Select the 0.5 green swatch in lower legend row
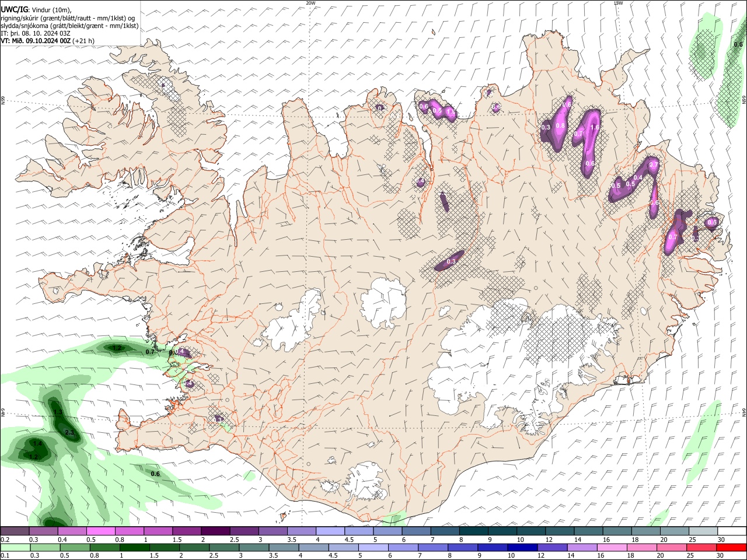747x560 pixels. (x=75, y=547)
